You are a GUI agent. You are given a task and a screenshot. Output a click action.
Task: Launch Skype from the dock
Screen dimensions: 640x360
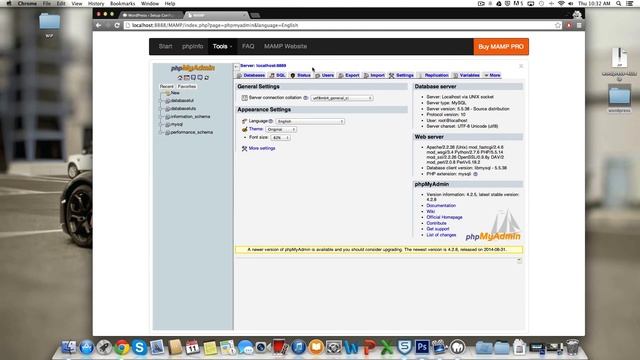(x=139, y=347)
